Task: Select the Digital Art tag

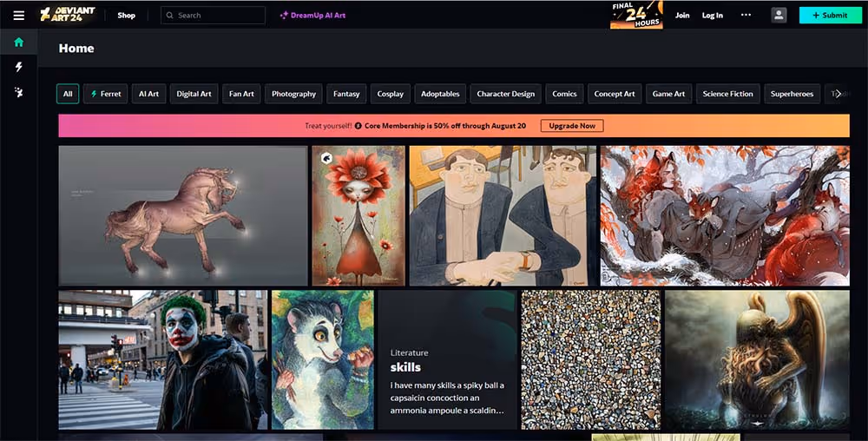Action: click(194, 94)
